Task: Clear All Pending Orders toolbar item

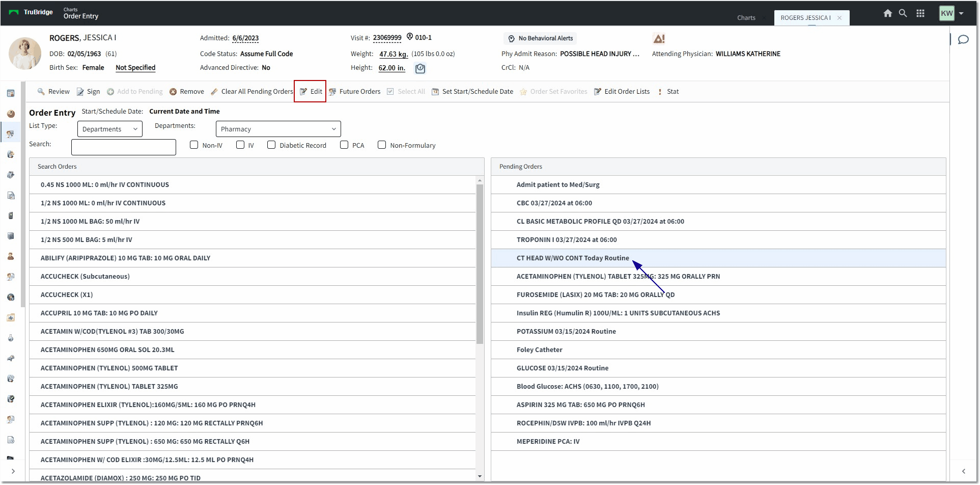Action: pos(252,92)
